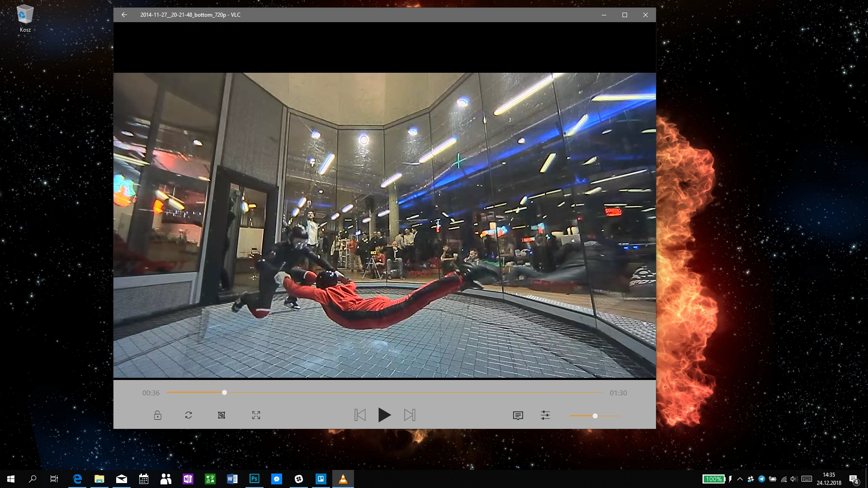Toggle repeat loop mode
Screen dimensions: 868x488
(189, 415)
